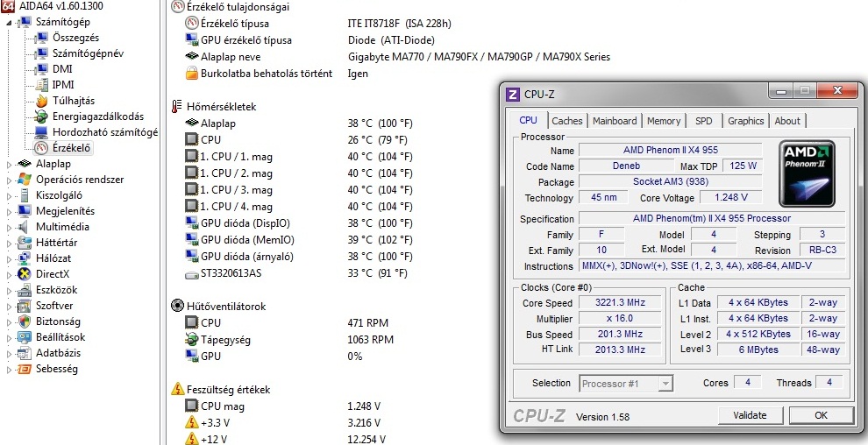
Task: Click the Hőmérsékletek thermometer icon
Action: point(176,106)
